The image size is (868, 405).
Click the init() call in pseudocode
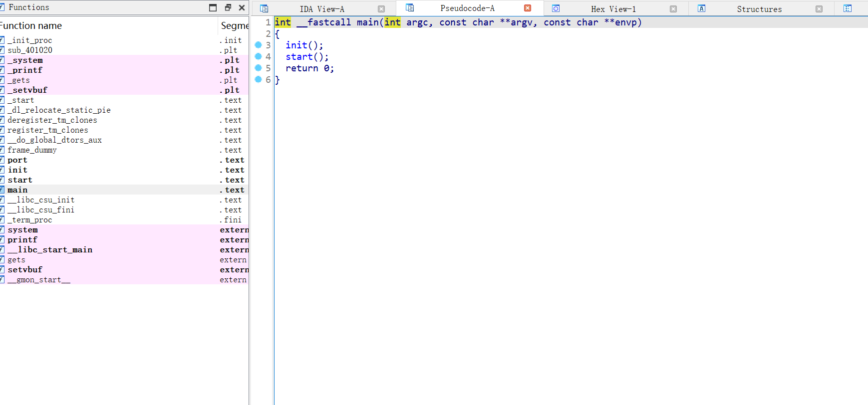click(304, 45)
